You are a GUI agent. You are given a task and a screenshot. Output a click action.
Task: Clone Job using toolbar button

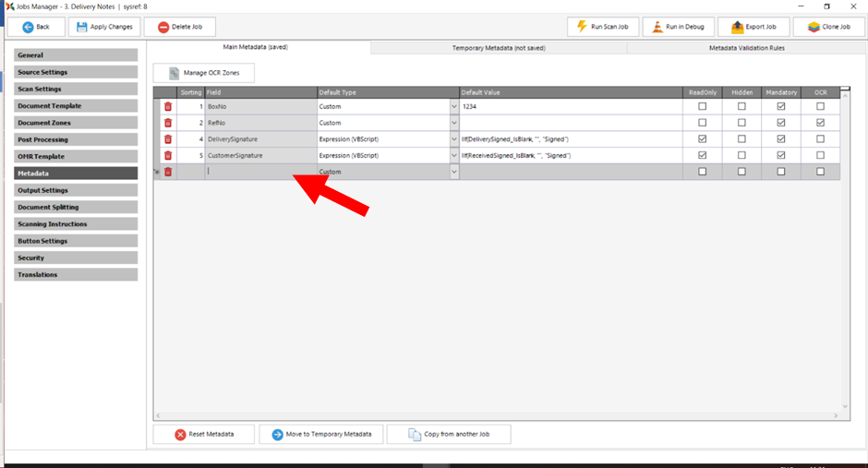coord(828,27)
